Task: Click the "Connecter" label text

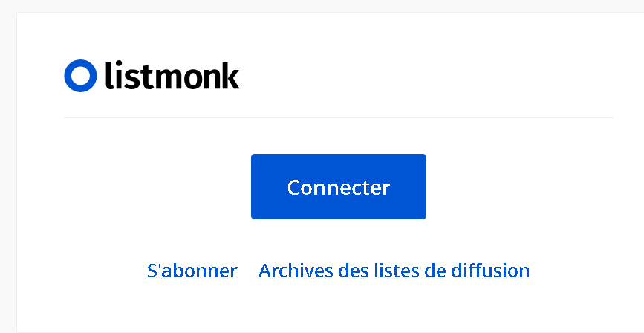Action: (338, 187)
